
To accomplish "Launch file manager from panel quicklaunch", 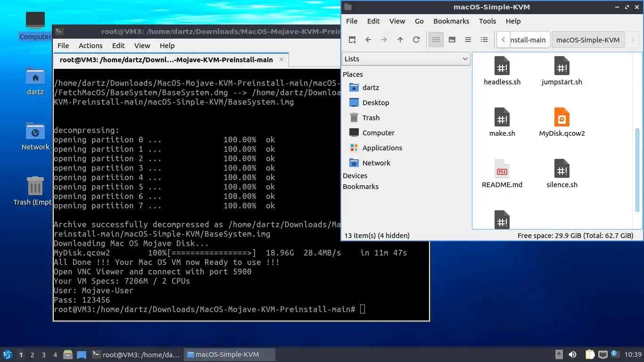I will 68,354.
